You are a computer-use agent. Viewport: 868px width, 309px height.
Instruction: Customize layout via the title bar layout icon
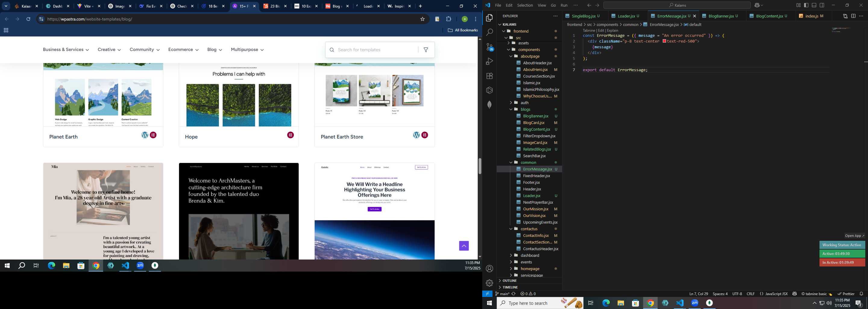tap(798, 5)
